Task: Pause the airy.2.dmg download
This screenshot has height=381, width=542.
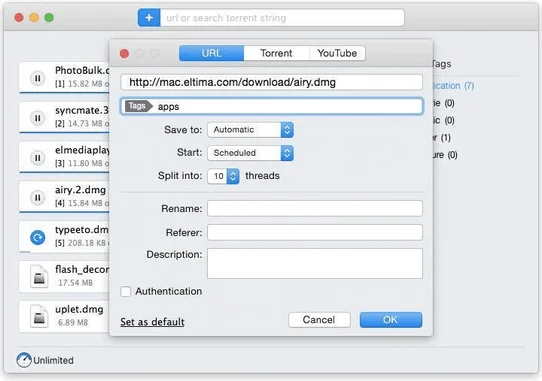Action: [x=38, y=197]
